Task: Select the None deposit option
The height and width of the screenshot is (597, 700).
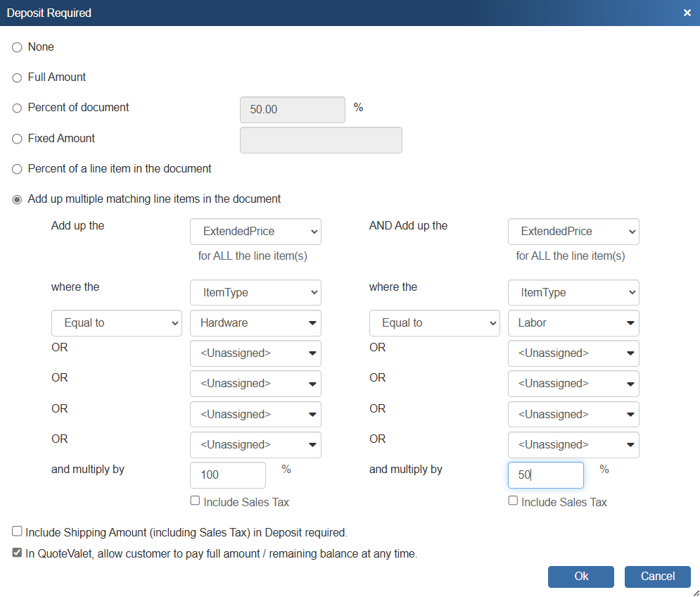Action: (x=18, y=47)
